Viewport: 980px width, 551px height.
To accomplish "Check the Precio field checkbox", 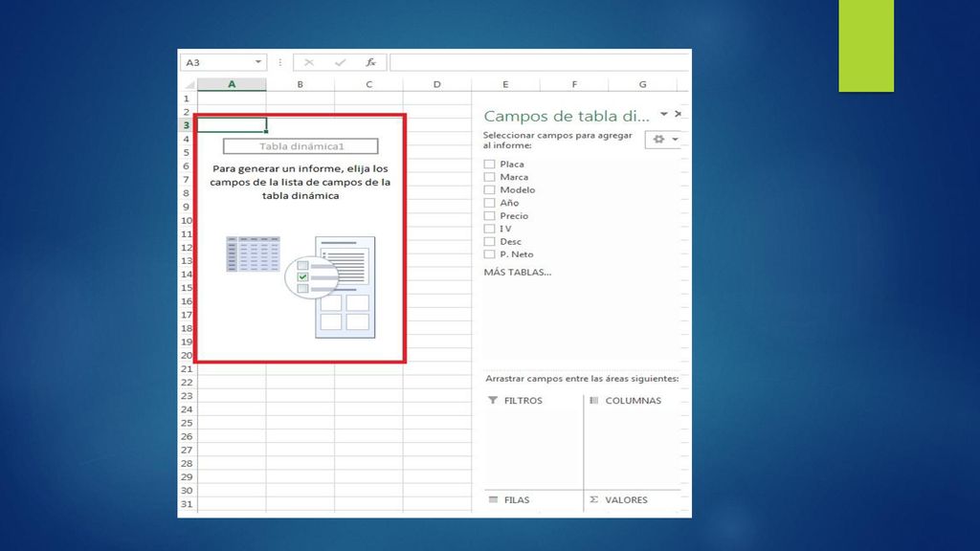I will (x=489, y=215).
